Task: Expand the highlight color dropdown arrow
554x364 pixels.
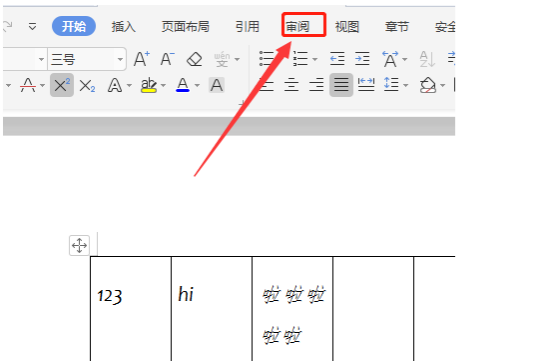Action: (163, 86)
